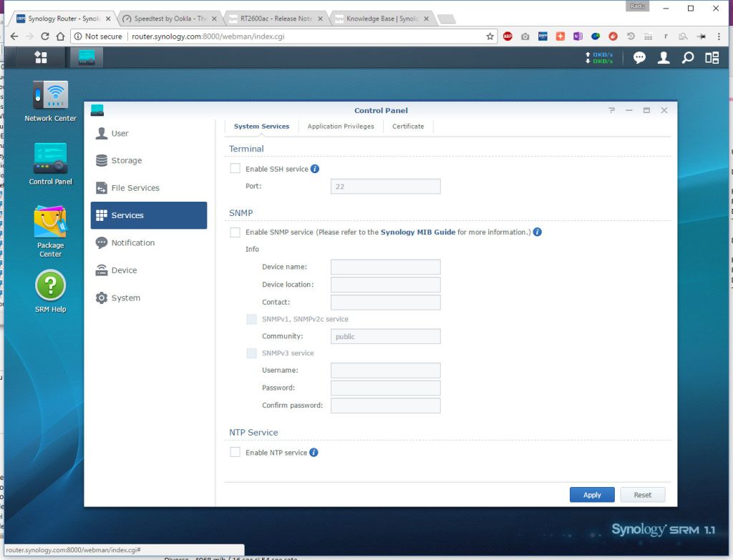Click the SSH Port field
Screen dimensions: 733x560
click(385, 187)
